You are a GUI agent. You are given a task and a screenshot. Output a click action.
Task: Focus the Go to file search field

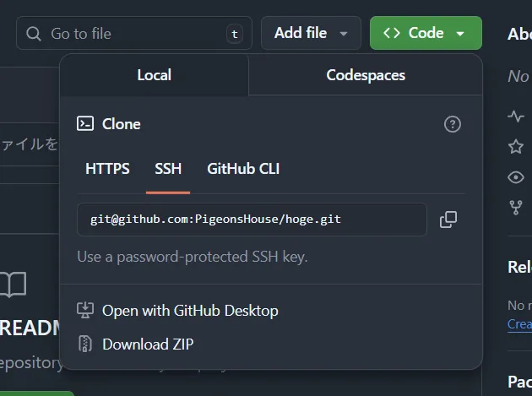pos(134,33)
